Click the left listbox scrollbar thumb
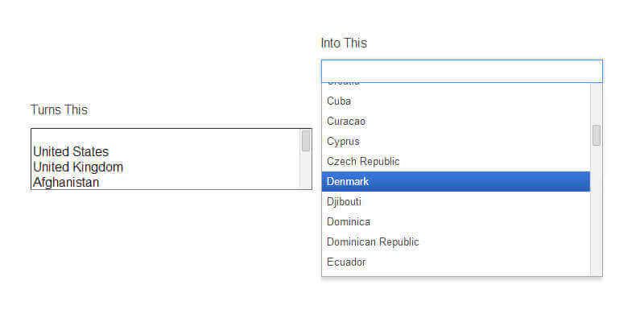 tap(306, 141)
